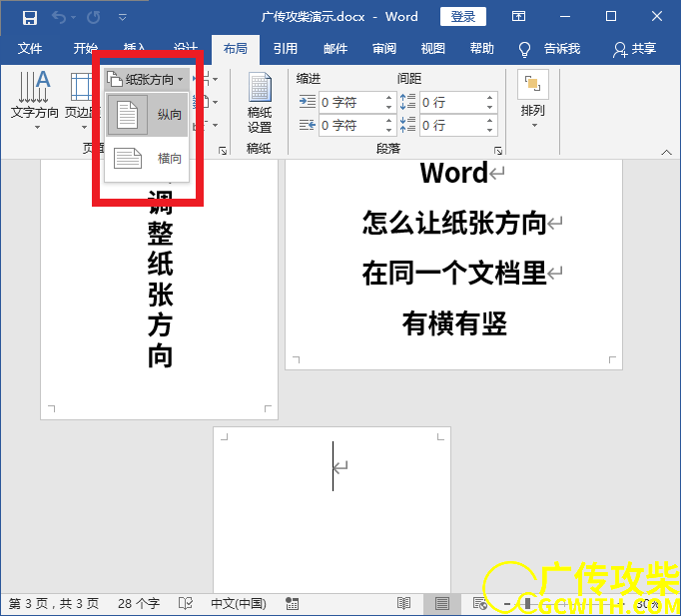The width and height of the screenshot is (681, 616).
Task: Select the 纵向 portrait orientation option
Action: (x=147, y=115)
